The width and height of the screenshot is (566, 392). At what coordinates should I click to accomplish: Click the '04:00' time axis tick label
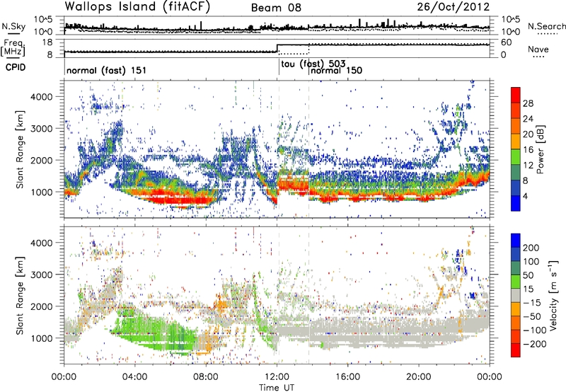(x=134, y=377)
